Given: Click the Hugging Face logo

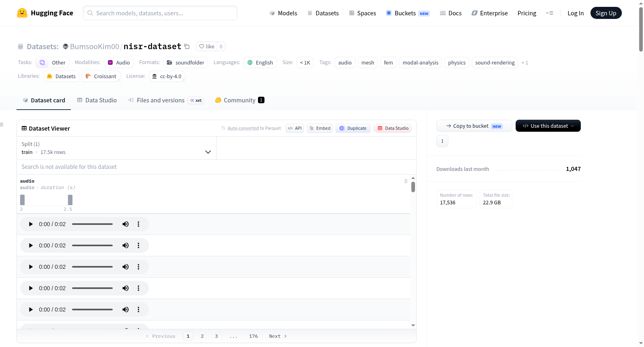Looking at the screenshot, I should pyautogui.click(x=45, y=13).
